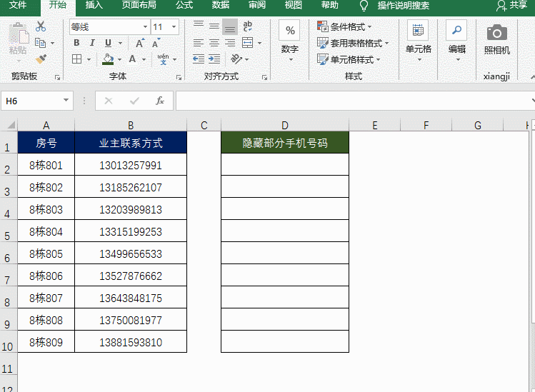Click the Select All corner triangle
Screen dimensions: 535x392
[11, 125]
